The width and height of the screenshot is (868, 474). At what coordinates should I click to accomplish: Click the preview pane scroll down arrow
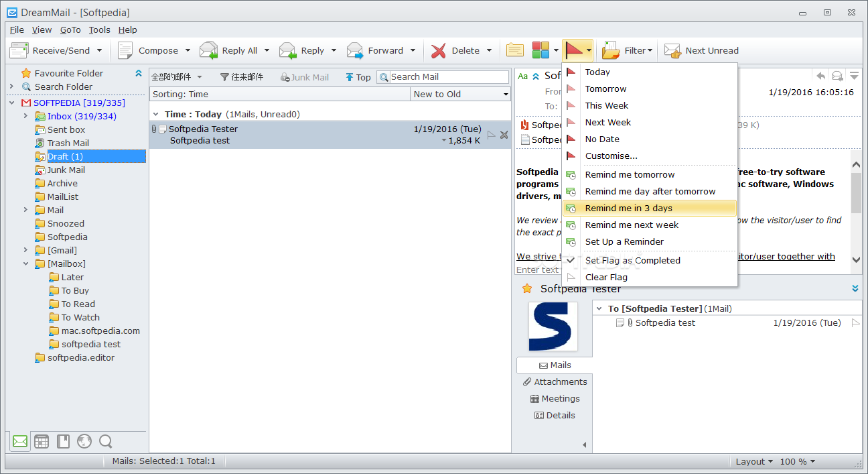click(856, 259)
